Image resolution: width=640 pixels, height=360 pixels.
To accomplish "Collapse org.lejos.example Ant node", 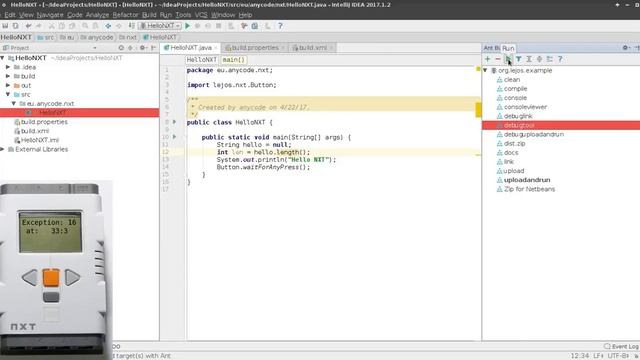I will tap(485, 70).
